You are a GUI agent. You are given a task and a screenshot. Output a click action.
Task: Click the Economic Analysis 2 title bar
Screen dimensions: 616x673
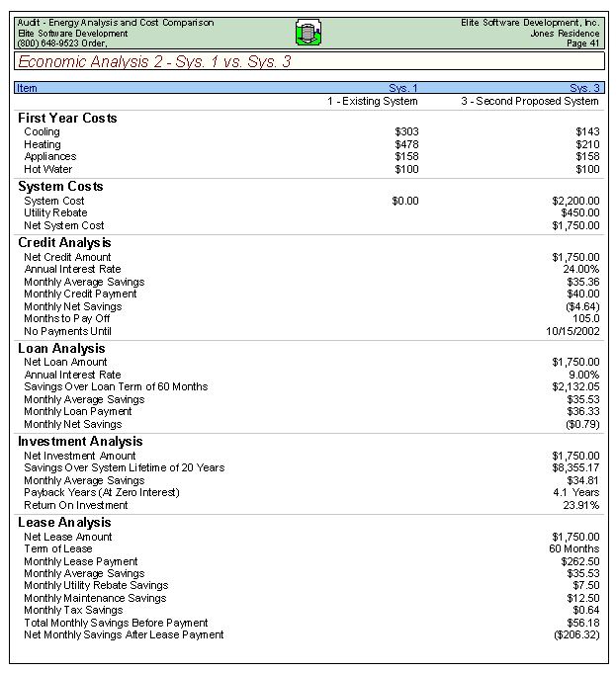click(x=154, y=62)
